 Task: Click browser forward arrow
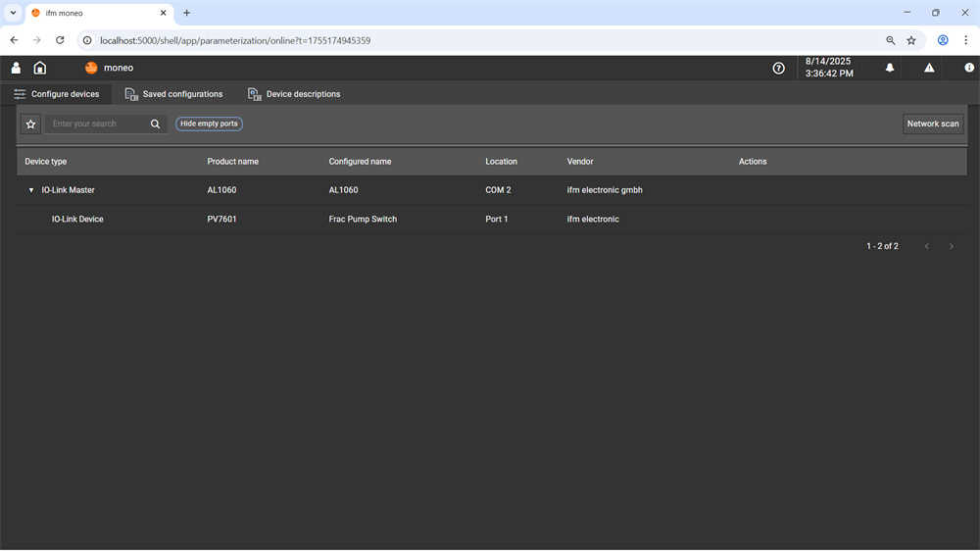tap(37, 40)
